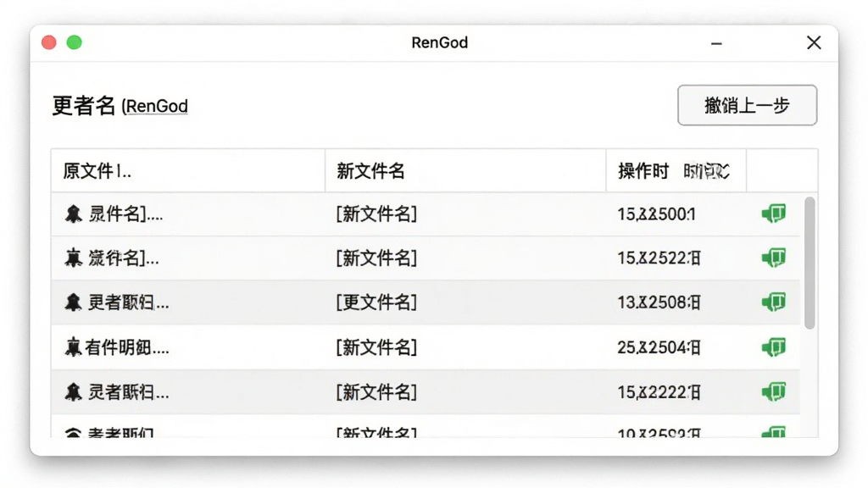868x488 pixels.
Task: Click the [新文件名] cell in the 2522 time row
Action: coord(376,258)
